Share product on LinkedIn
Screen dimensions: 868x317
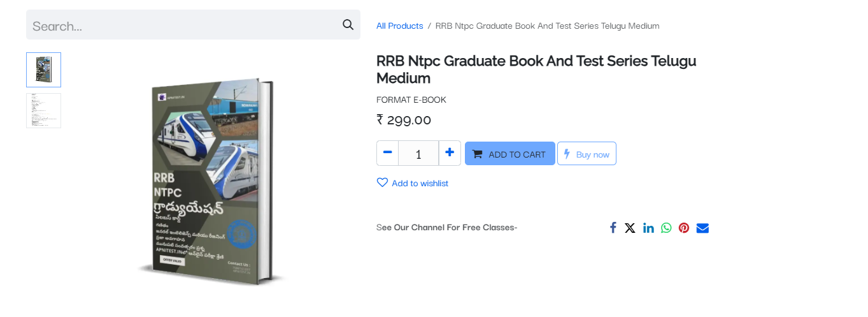pos(648,228)
